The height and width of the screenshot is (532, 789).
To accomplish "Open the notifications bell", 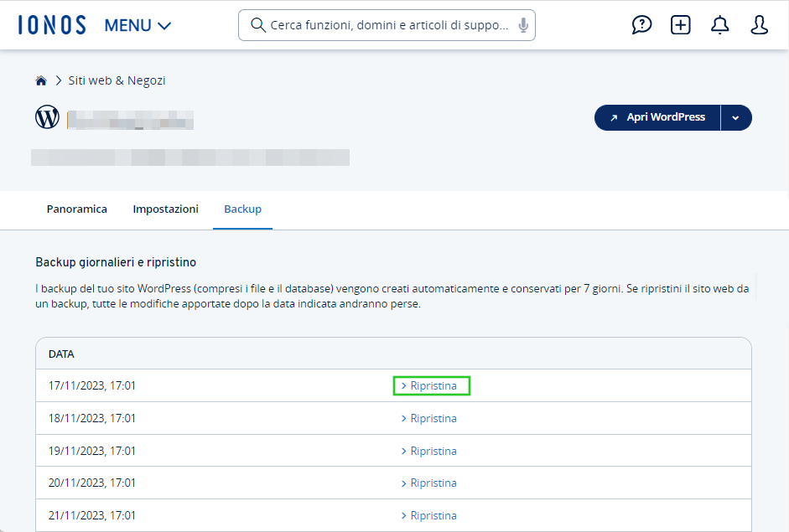I will pos(719,24).
